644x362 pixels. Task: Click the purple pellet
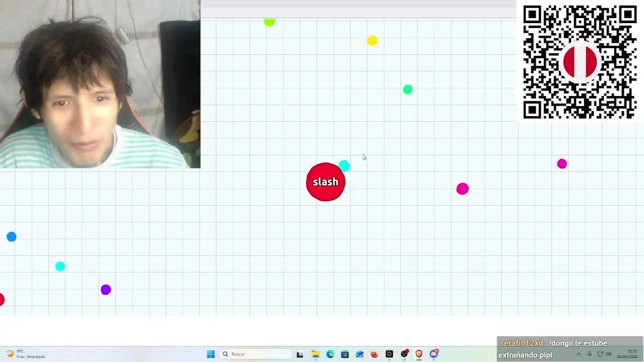click(x=106, y=290)
